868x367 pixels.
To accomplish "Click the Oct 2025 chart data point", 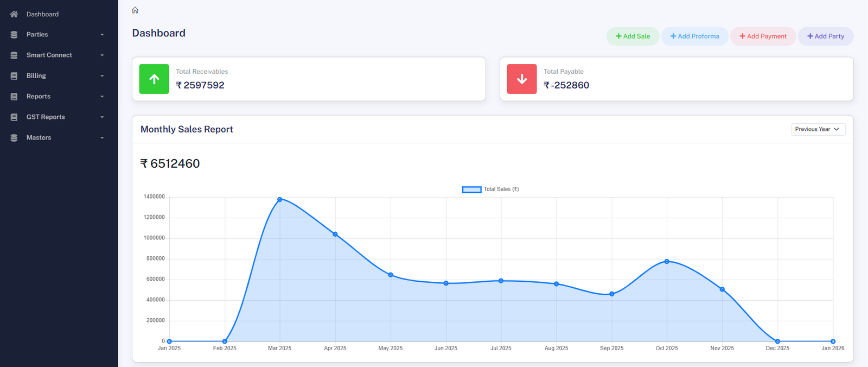I will pos(667,262).
